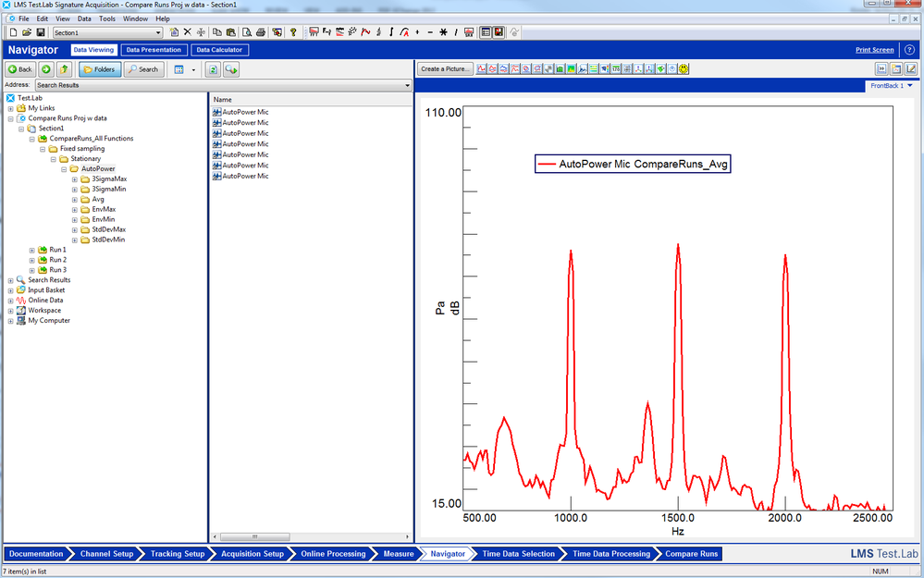The image size is (924, 578).
Task: Toggle the Search pane button
Action: [x=143, y=69]
